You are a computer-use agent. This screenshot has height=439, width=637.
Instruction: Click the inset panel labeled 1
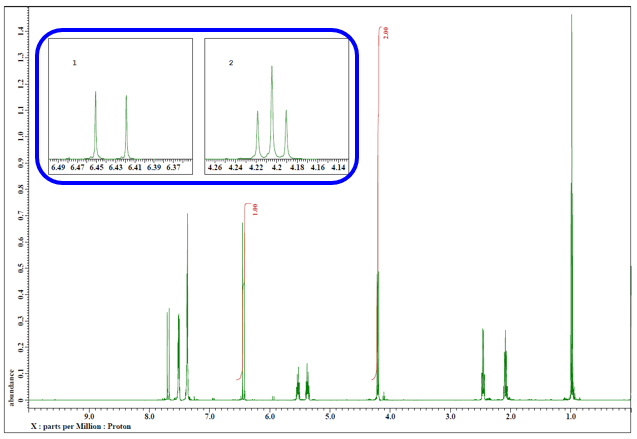pos(118,100)
